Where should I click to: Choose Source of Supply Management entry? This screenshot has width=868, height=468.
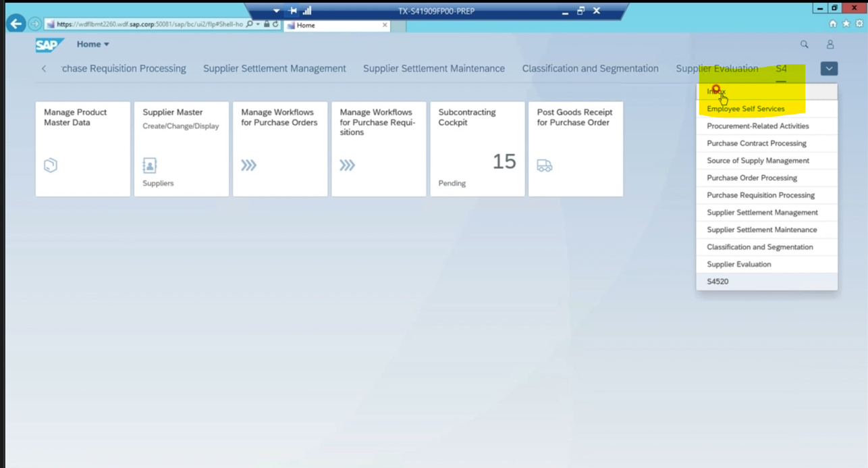pyautogui.click(x=767, y=161)
